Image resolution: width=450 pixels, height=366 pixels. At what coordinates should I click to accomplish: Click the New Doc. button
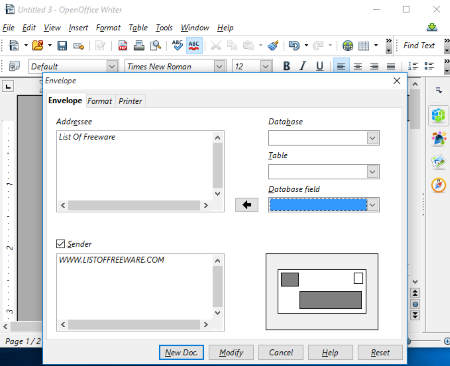(181, 352)
